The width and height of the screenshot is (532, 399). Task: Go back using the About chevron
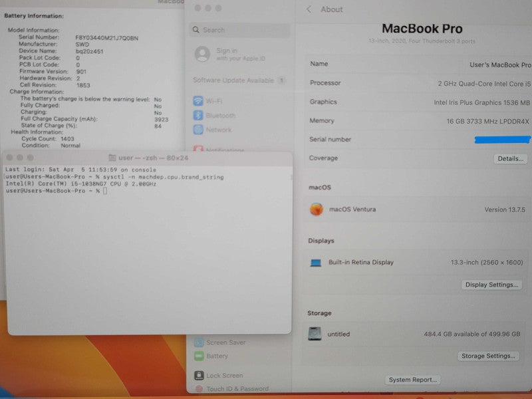(309, 9)
